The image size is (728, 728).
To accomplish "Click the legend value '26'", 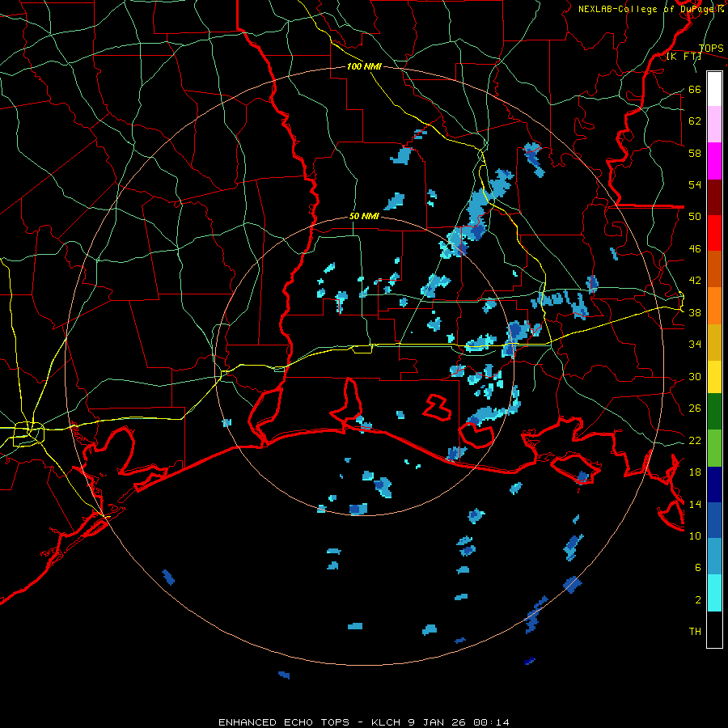I will click(x=695, y=408).
